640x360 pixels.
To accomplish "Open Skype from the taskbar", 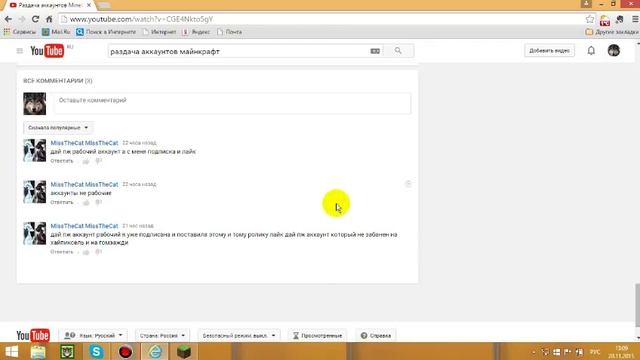I will [x=96, y=351].
